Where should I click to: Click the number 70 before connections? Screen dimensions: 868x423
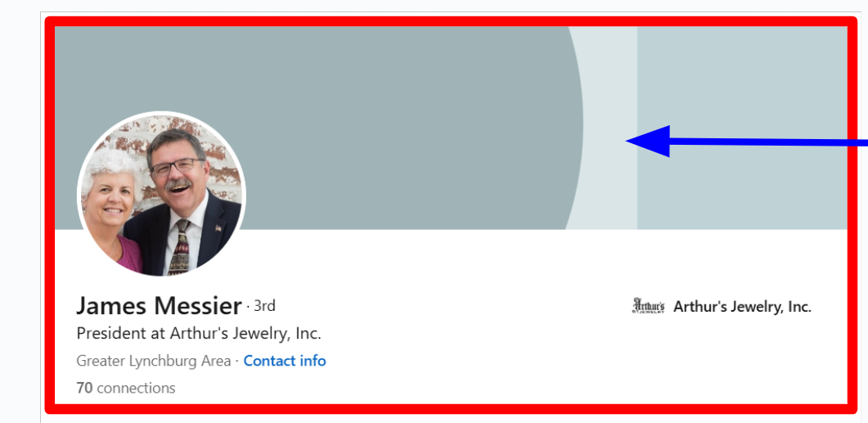click(x=84, y=388)
